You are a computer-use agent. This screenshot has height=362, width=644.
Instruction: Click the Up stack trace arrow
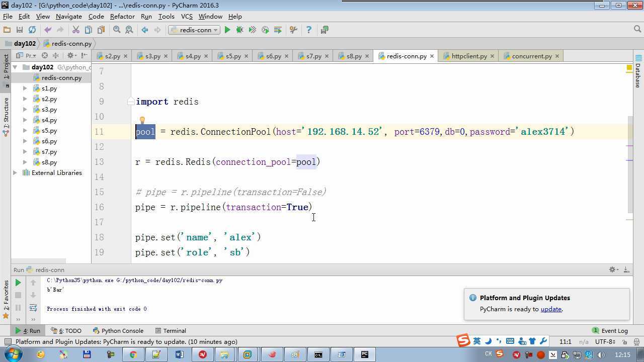33,283
